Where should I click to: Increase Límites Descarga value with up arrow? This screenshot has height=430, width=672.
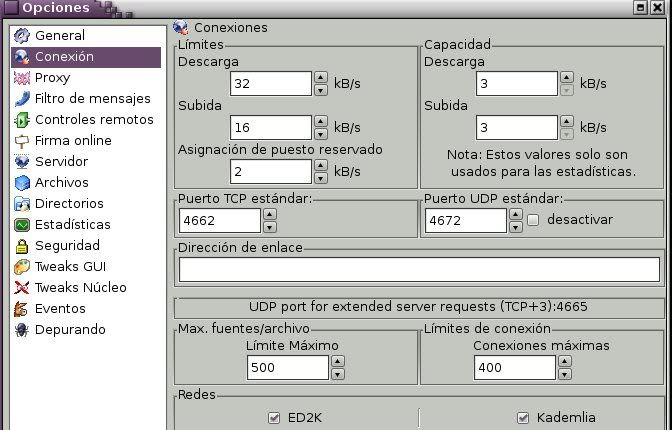coord(321,77)
